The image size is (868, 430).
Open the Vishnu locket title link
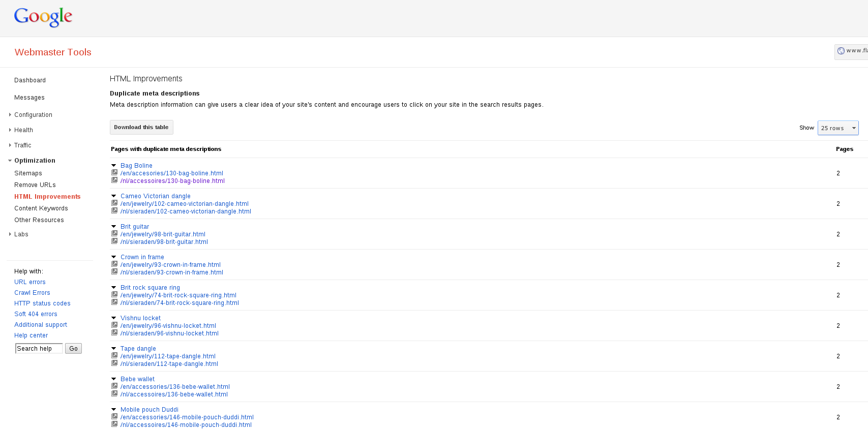[x=140, y=318]
